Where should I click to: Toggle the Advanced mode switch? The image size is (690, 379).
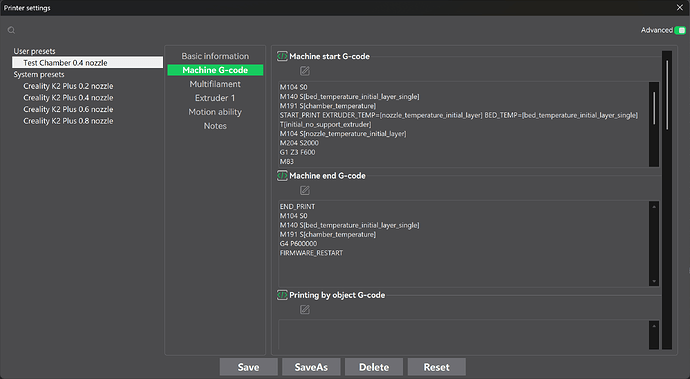[x=680, y=30]
